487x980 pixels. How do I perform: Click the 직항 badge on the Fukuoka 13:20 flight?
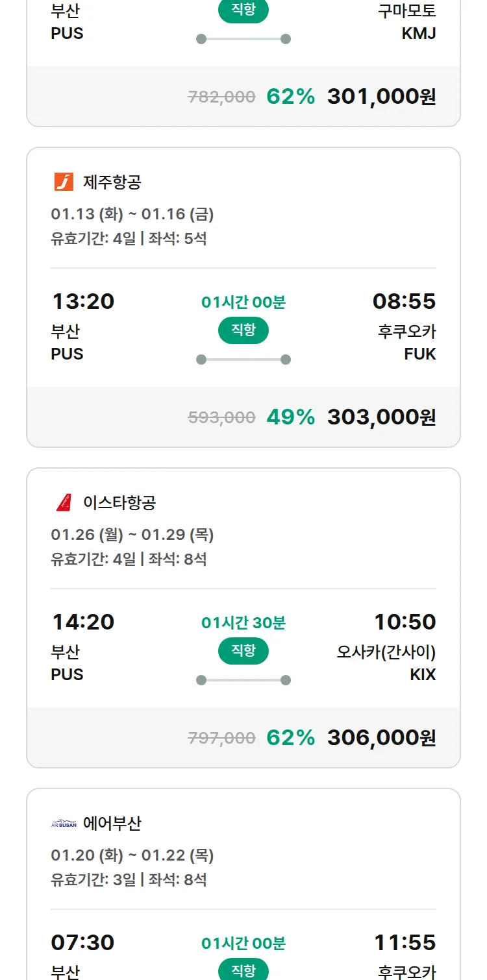tap(243, 330)
